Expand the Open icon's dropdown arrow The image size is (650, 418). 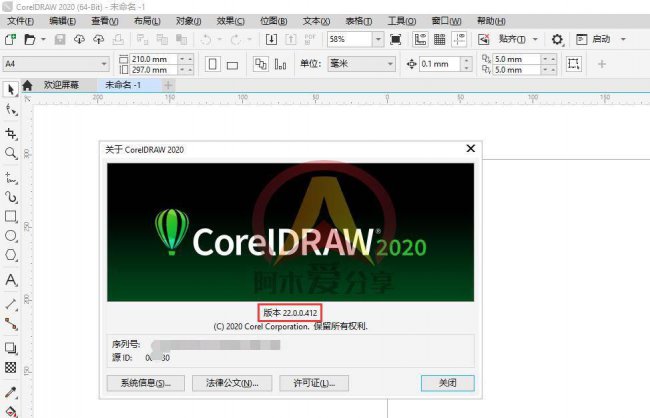[x=43, y=39]
